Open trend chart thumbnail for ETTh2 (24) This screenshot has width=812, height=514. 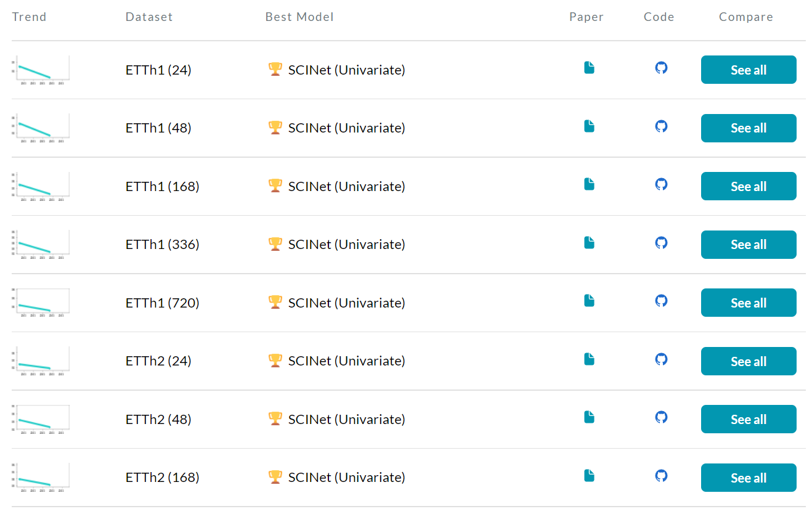pyautogui.click(x=41, y=361)
